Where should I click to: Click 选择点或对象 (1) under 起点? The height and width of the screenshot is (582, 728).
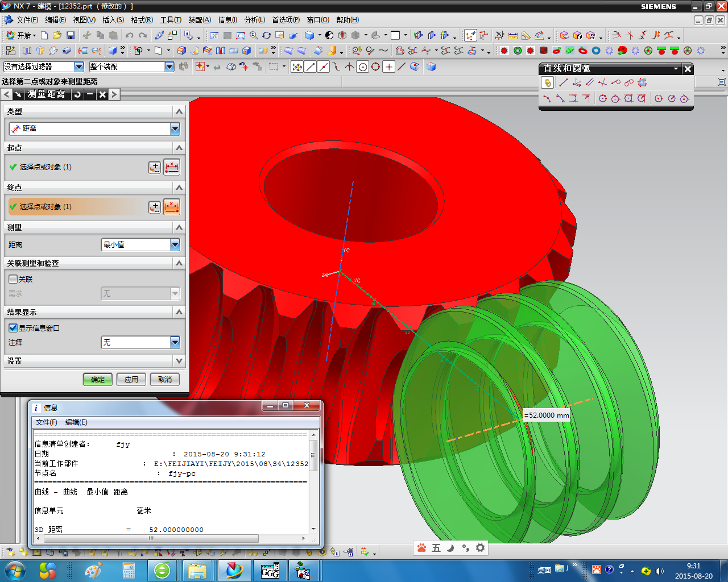coord(45,167)
